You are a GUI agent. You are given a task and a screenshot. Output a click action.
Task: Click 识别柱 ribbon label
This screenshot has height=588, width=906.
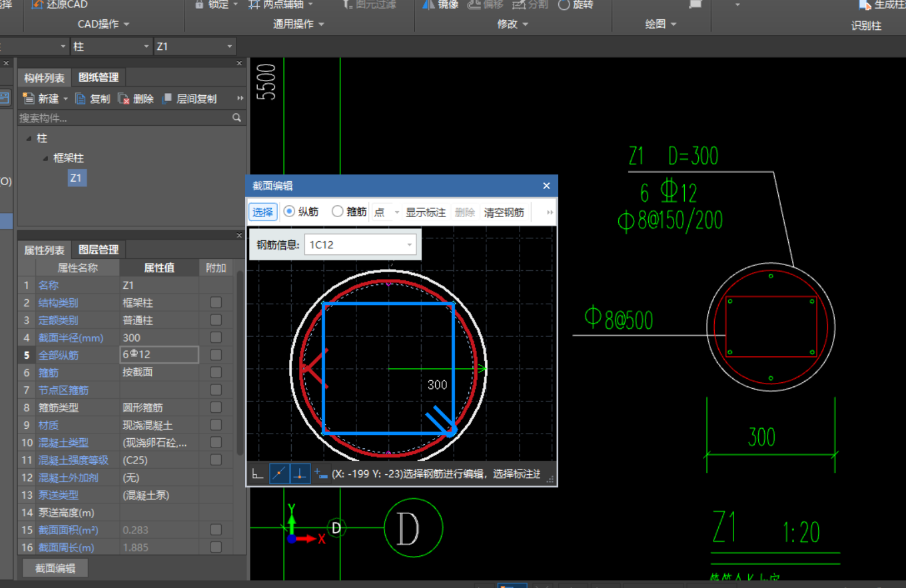pos(866,25)
